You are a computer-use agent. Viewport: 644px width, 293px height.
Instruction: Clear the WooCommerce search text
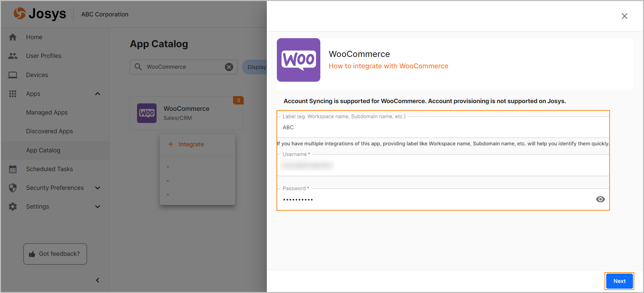tap(229, 67)
